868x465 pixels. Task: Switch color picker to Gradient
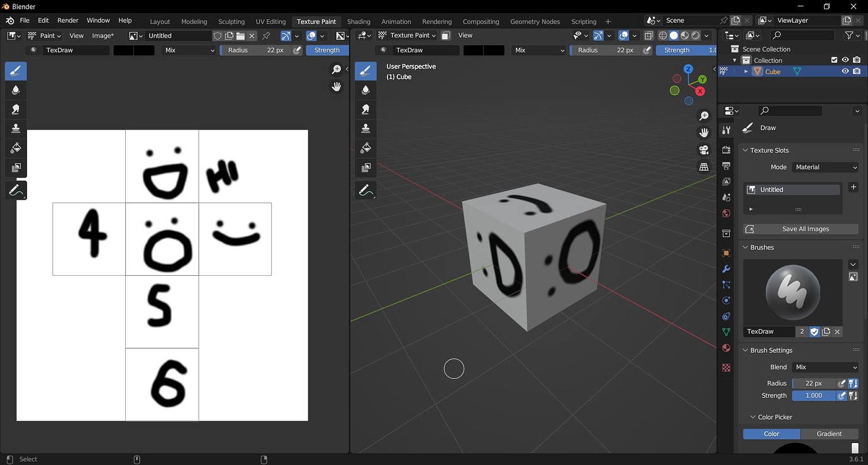coord(830,434)
